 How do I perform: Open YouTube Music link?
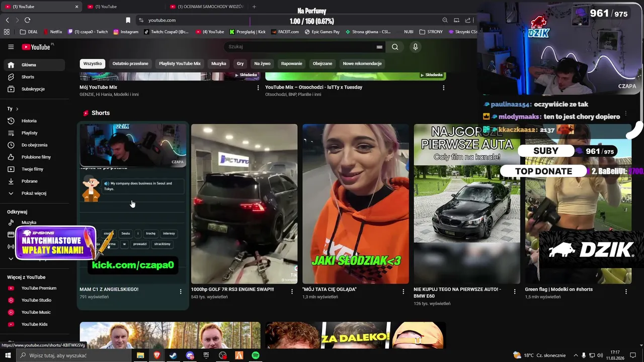click(x=34, y=312)
